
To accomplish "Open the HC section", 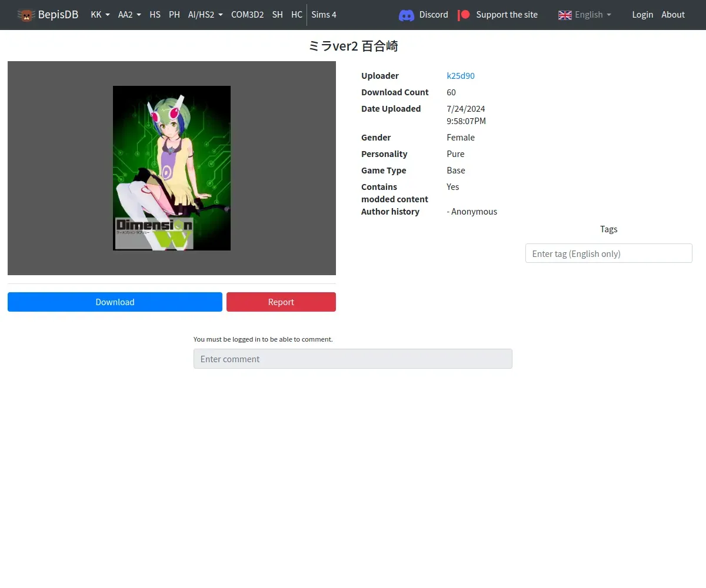I will 297,15.
